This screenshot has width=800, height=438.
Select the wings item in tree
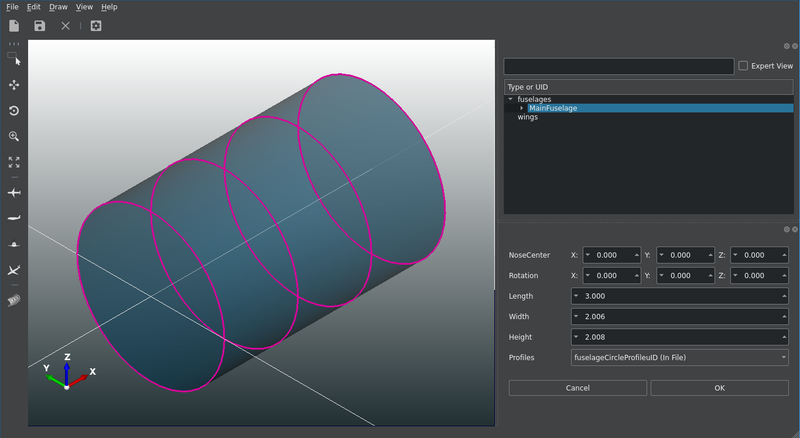[x=527, y=117]
